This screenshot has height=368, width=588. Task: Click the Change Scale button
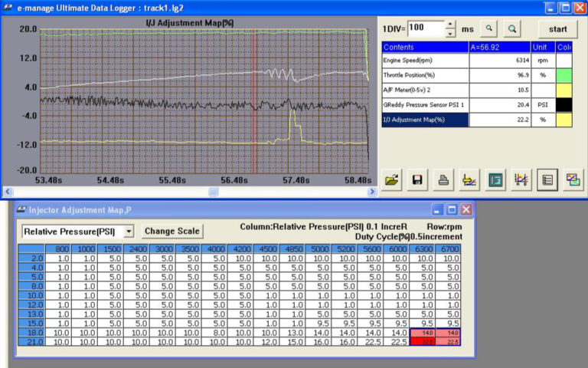pos(172,231)
